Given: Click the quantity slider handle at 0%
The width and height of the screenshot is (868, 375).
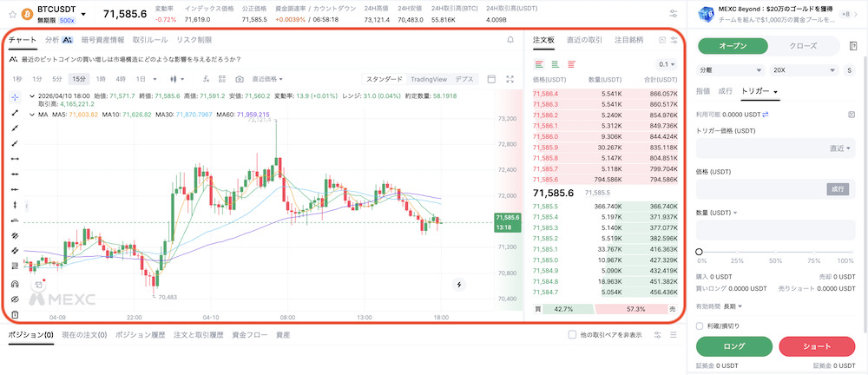Looking at the screenshot, I should point(699,252).
